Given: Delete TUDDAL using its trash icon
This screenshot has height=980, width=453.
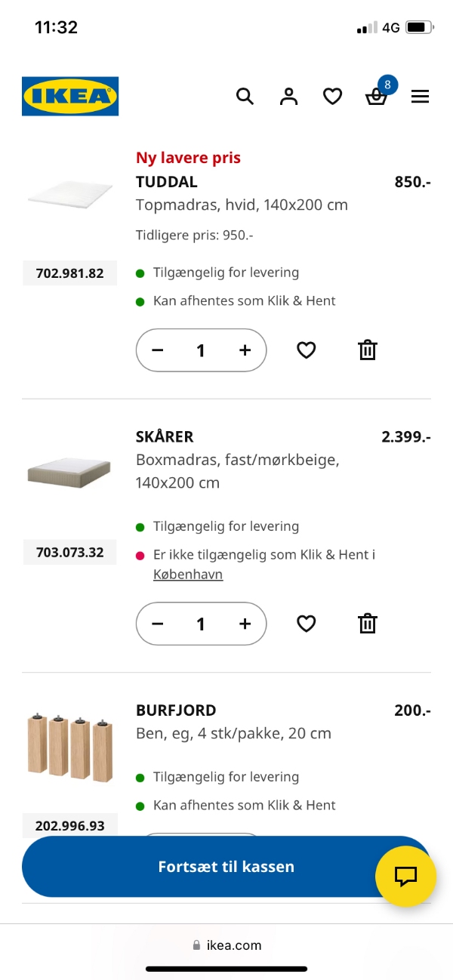Looking at the screenshot, I should tap(367, 350).
